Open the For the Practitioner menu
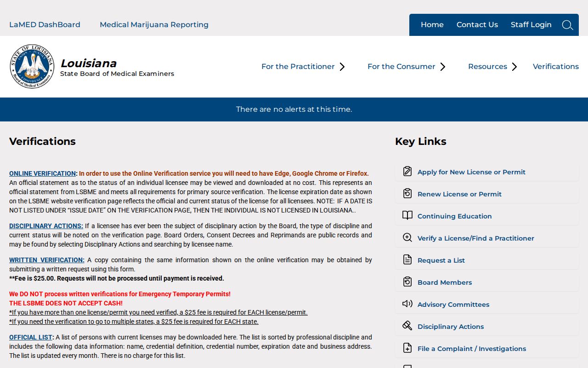The width and height of the screenshot is (588, 368). [298, 67]
